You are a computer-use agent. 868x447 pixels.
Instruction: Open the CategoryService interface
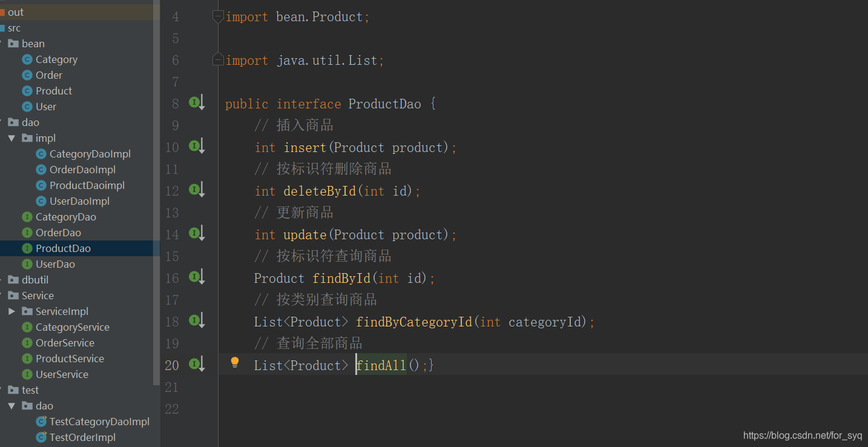73,327
